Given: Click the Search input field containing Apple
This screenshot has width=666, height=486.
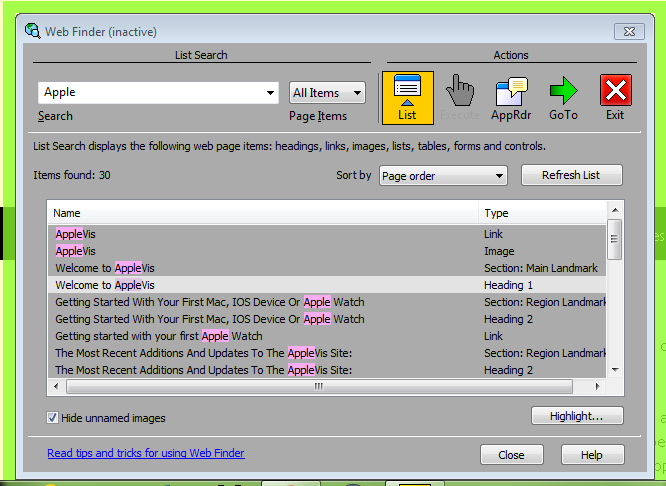Looking at the screenshot, I should pyautogui.click(x=150, y=93).
